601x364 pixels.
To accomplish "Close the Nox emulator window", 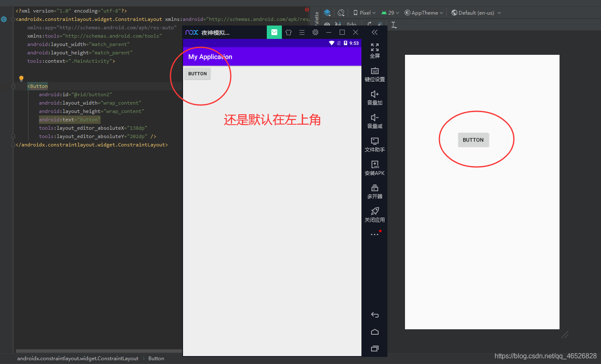I will point(356,32).
